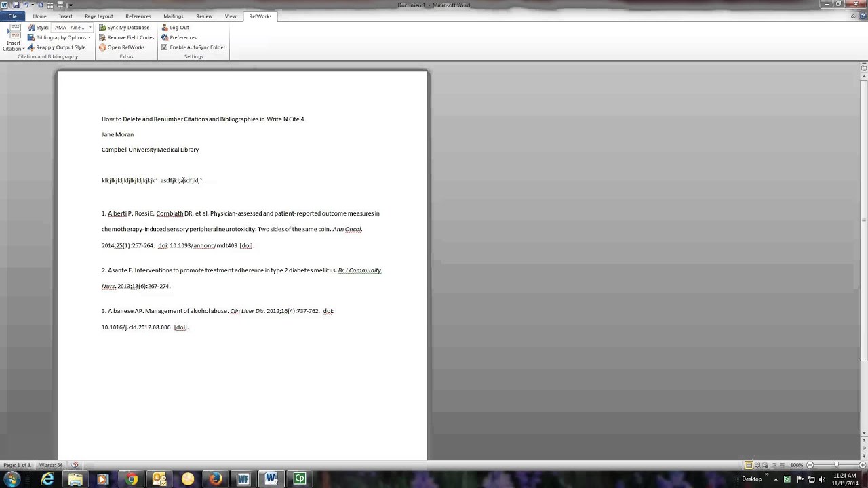Toggle Enable AutoSync Folder checkbox
This screenshot has width=868, height=488.
(164, 47)
